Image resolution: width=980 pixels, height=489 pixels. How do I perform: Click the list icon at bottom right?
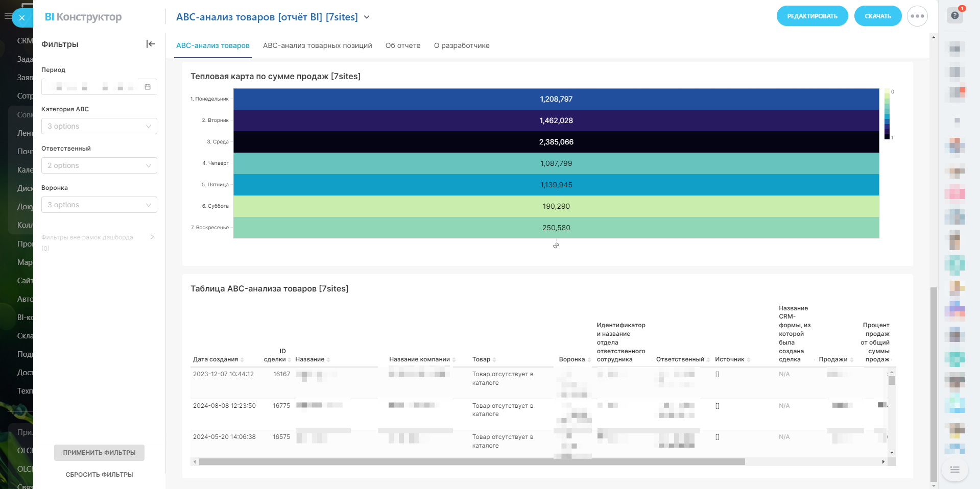coord(954,470)
